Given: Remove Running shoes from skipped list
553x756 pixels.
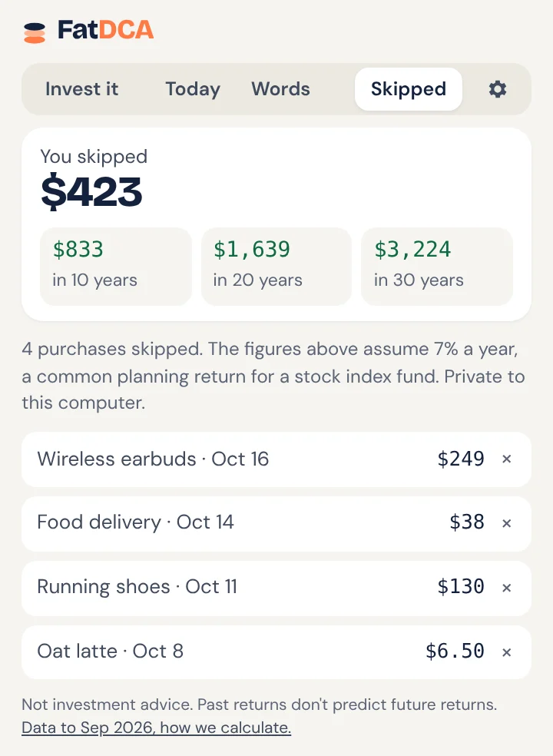Looking at the screenshot, I should tap(506, 588).
